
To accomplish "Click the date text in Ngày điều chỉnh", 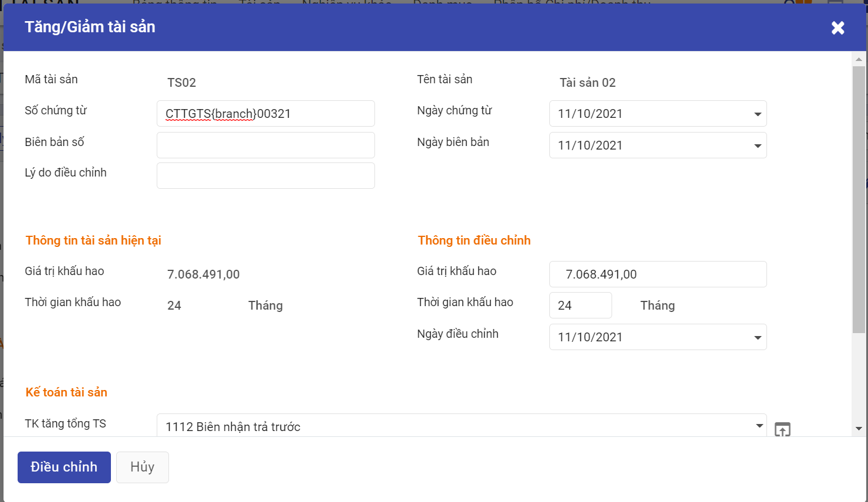I will point(590,337).
